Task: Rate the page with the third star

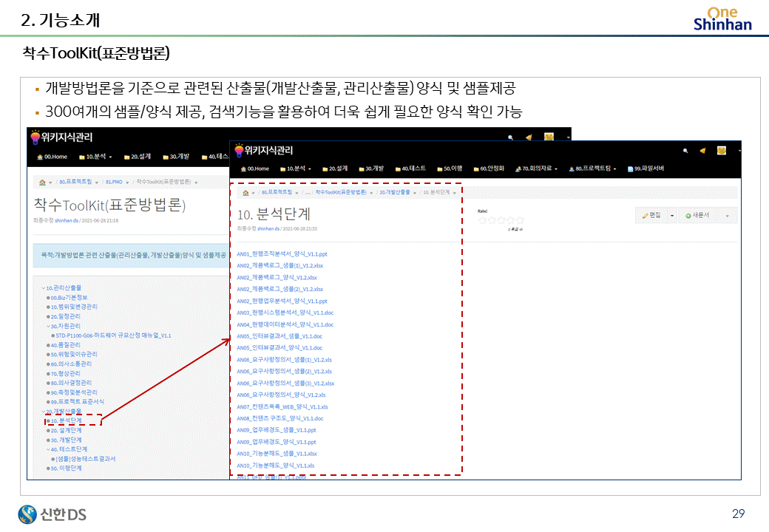Action: (x=501, y=220)
